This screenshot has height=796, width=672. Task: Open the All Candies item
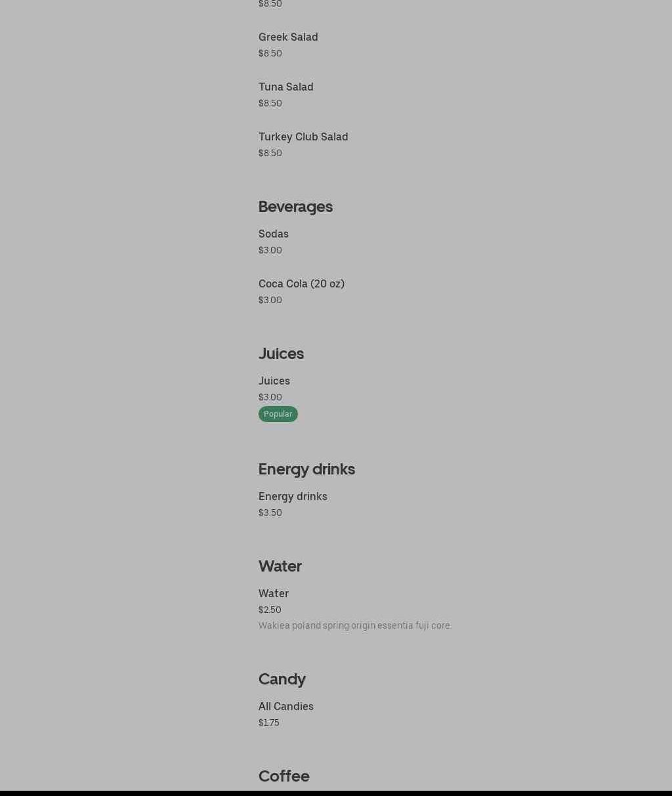(x=286, y=707)
